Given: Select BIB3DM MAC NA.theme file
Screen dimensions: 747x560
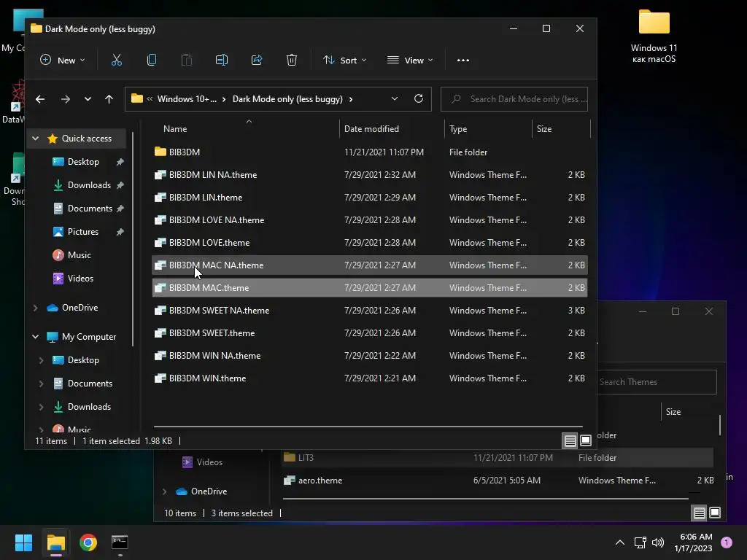Looking at the screenshot, I should pyautogui.click(x=370, y=265).
